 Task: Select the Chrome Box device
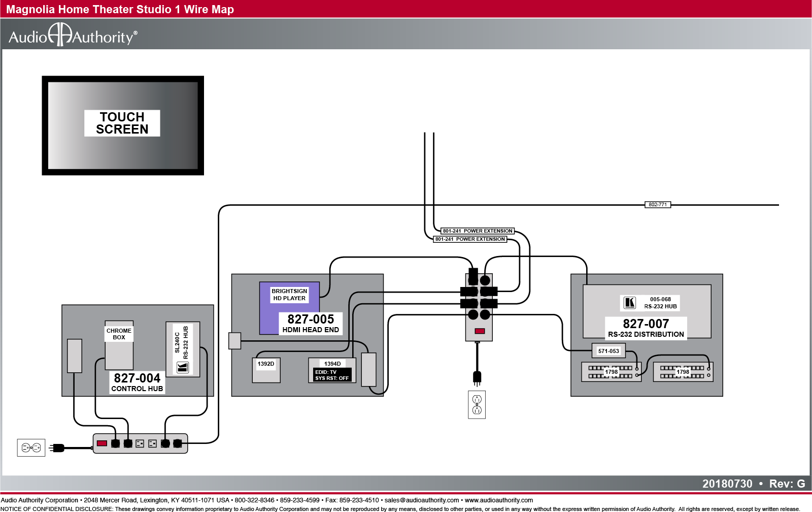pos(119,345)
